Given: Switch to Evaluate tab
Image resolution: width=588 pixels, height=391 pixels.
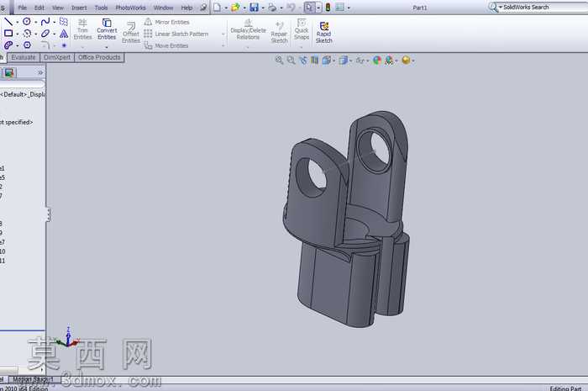Looking at the screenshot, I should pos(24,57).
